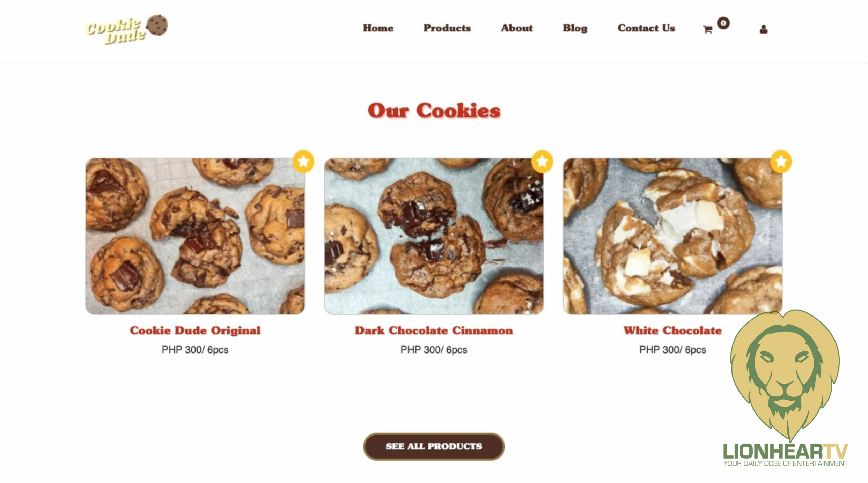Click the Dark Chocolate Cinnamon cookie photo
Screen dimensions: 868x483
click(434, 236)
